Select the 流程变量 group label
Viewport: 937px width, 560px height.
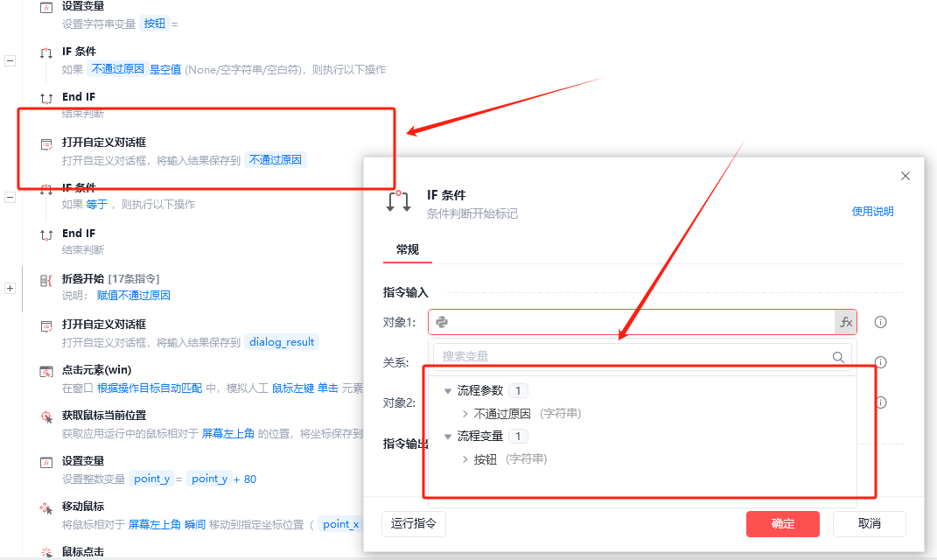pyautogui.click(x=480, y=437)
